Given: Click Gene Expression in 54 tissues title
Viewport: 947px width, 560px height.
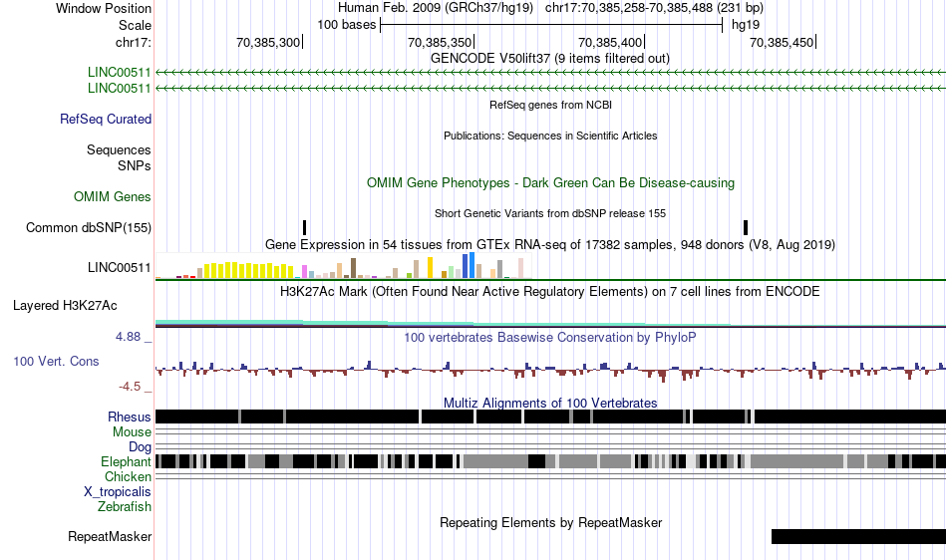Looking at the screenshot, I should pyautogui.click(x=550, y=244).
